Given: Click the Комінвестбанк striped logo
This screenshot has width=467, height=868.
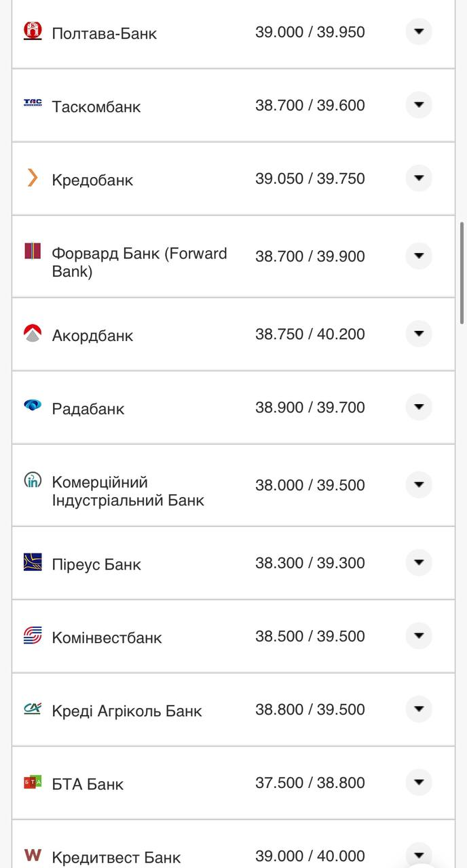Looking at the screenshot, I should tap(32, 636).
